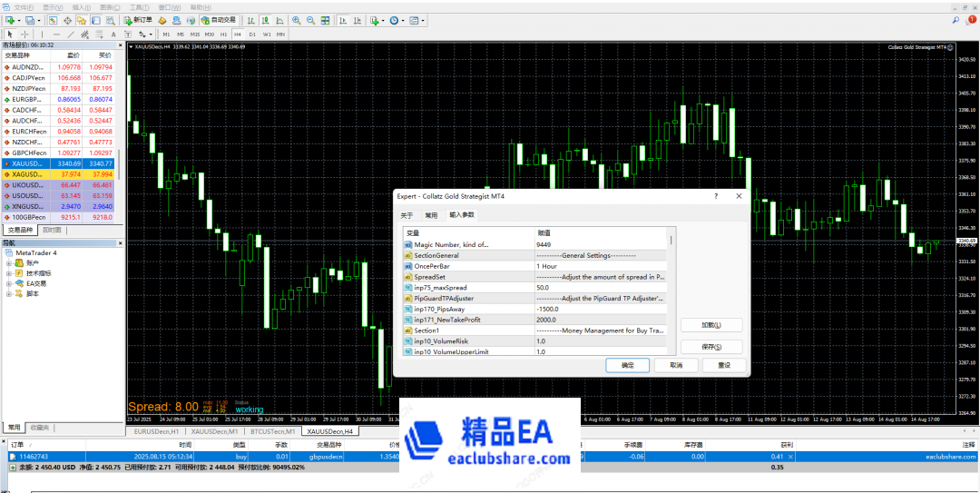The image size is (980, 493).
Task: Click the 新订单 (New Order) toolbar button
Action: coord(137,20)
